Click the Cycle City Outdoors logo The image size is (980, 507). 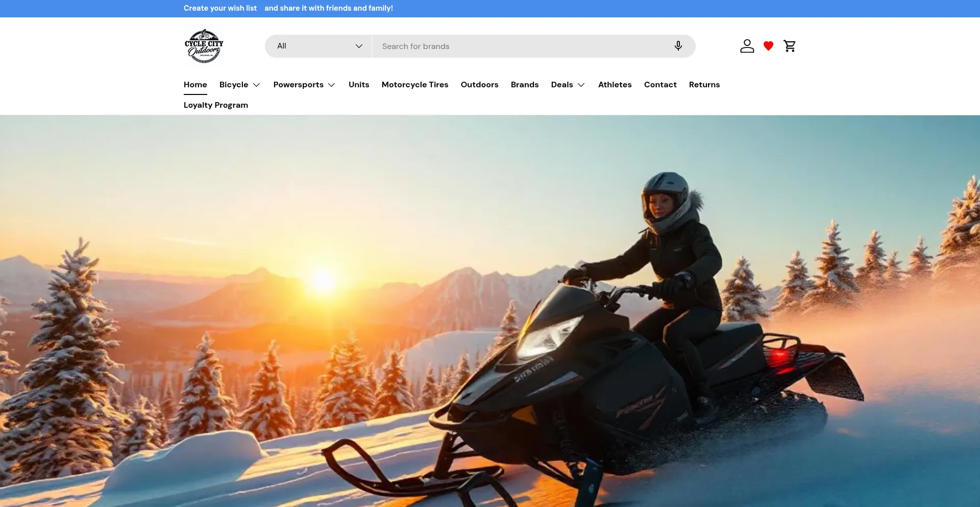[x=204, y=46]
